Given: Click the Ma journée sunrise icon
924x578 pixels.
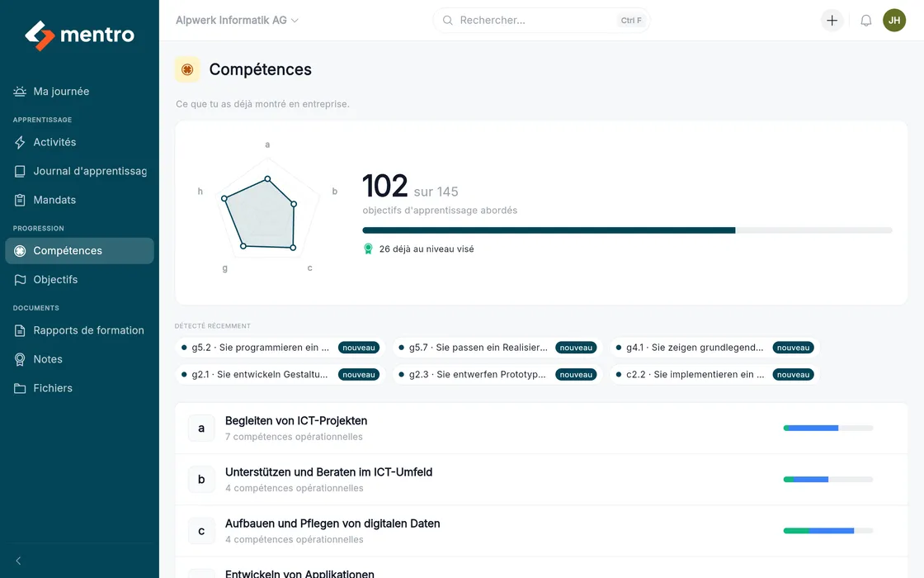Looking at the screenshot, I should [20, 92].
